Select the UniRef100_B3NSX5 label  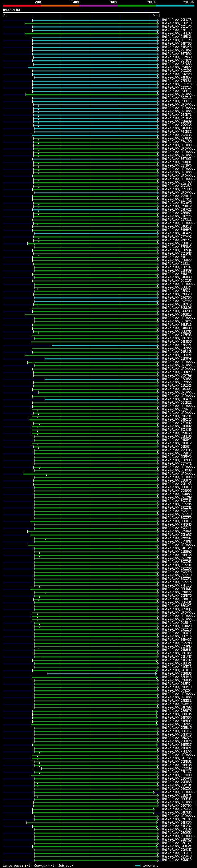pyautogui.click(x=176, y=725)
